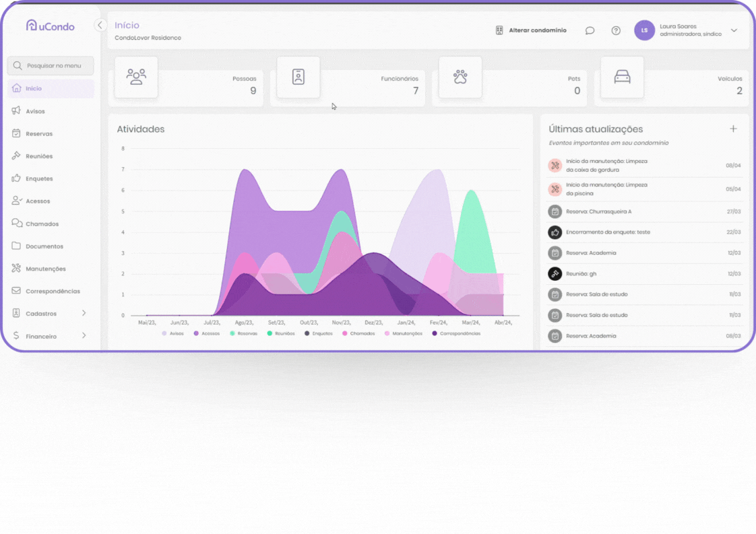Image resolution: width=756 pixels, height=534 pixels.
Task: Open the chat messages icon in header
Action: click(590, 30)
